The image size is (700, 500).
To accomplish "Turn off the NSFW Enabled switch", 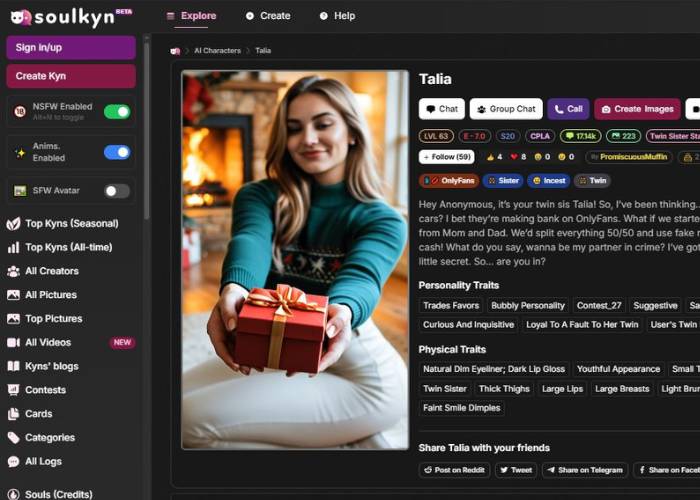I will (x=117, y=111).
